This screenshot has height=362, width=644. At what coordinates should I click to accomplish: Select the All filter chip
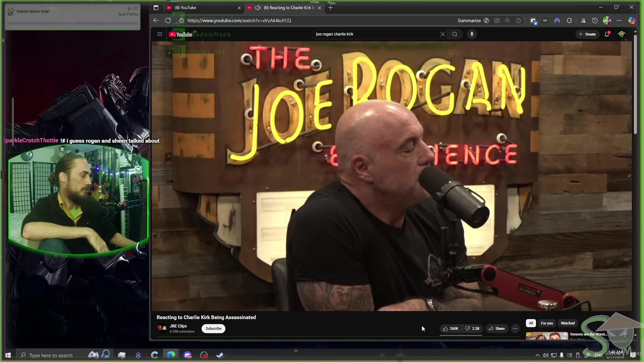(531, 323)
